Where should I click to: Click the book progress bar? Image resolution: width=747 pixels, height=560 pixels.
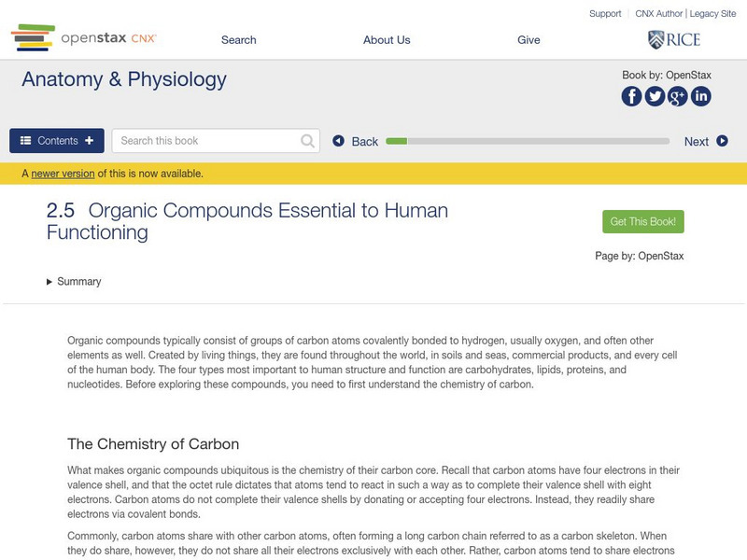(x=528, y=142)
